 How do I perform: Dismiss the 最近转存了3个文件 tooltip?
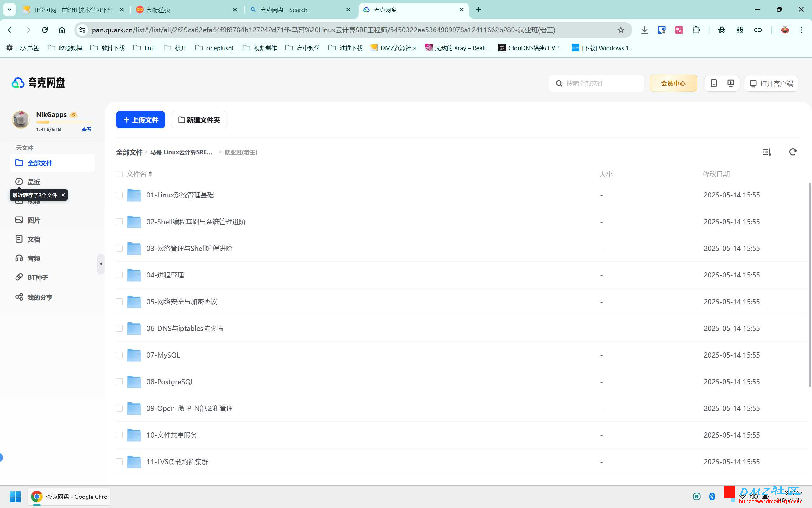pos(63,195)
